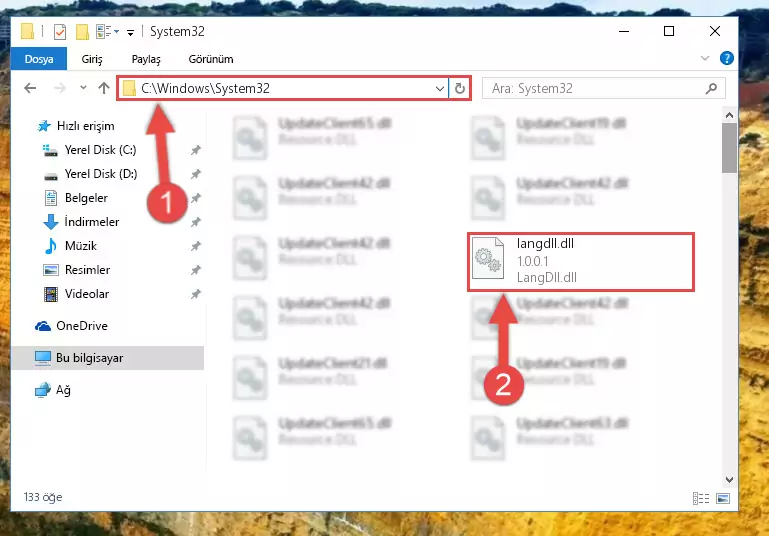769x536 pixels.
Task: Click the folder system icon in the title bar
Action: pyautogui.click(x=27, y=31)
